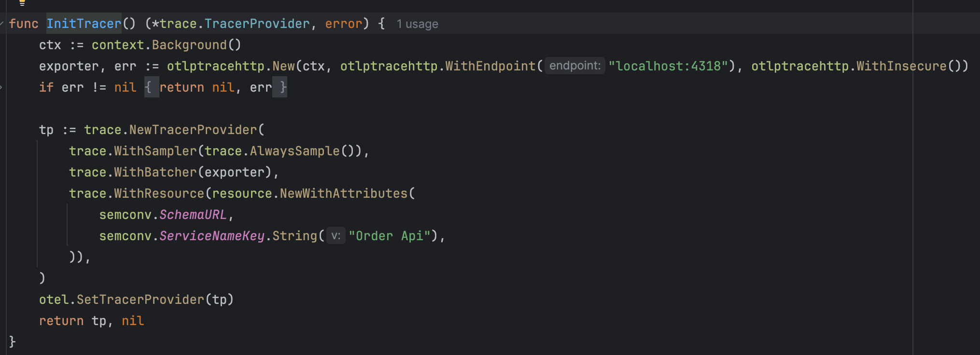Viewport: 980px width, 355px height.
Task: Click the InitTracer function name
Action: coord(84,24)
